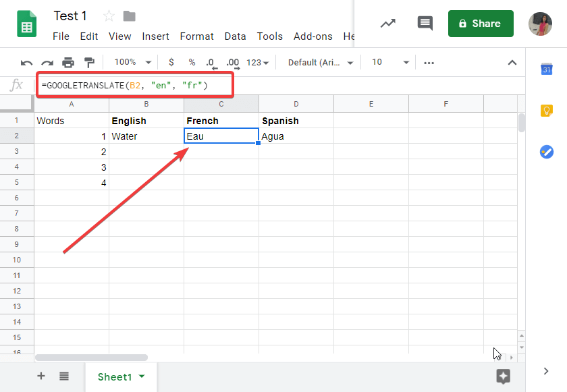
Task: Select the Words header cell
Action: pos(72,121)
